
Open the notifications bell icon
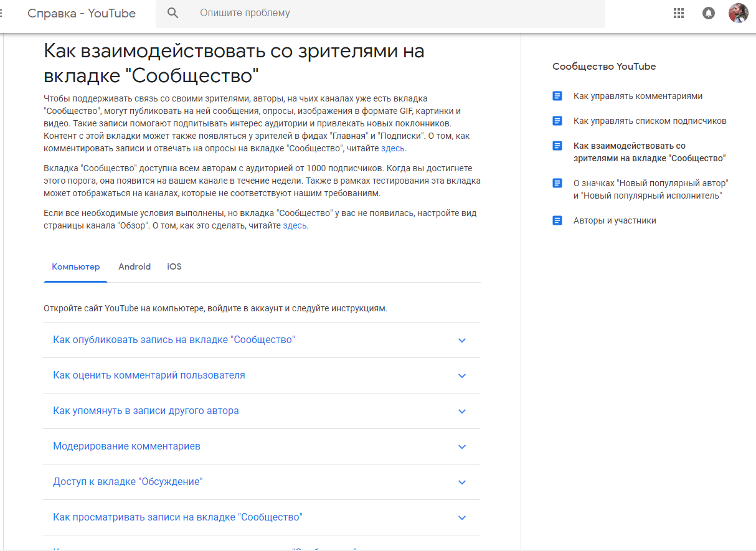click(709, 13)
